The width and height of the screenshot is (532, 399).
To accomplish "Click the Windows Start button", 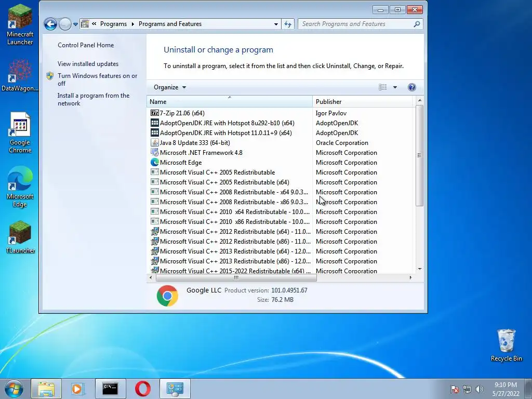I will pyautogui.click(x=14, y=389).
